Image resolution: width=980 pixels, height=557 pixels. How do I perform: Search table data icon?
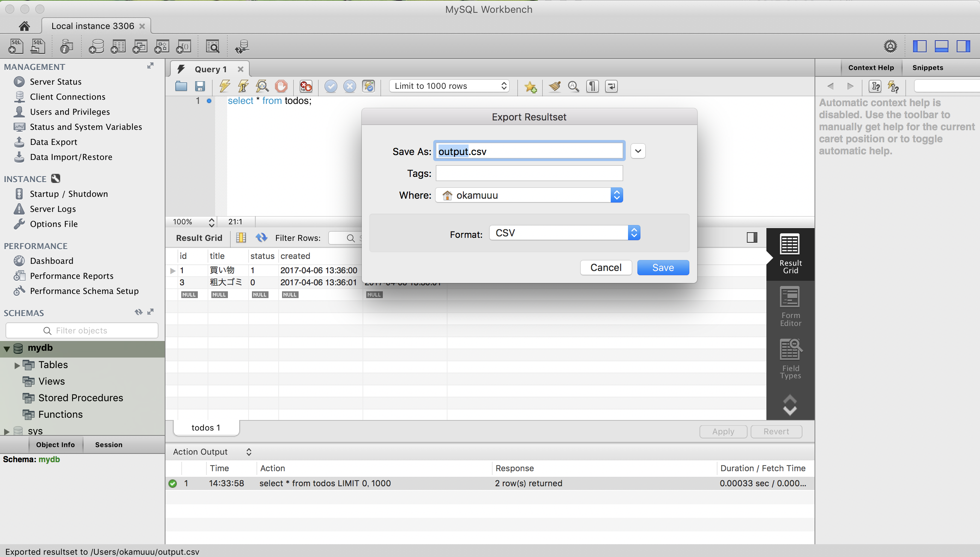pyautogui.click(x=212, y=46)
